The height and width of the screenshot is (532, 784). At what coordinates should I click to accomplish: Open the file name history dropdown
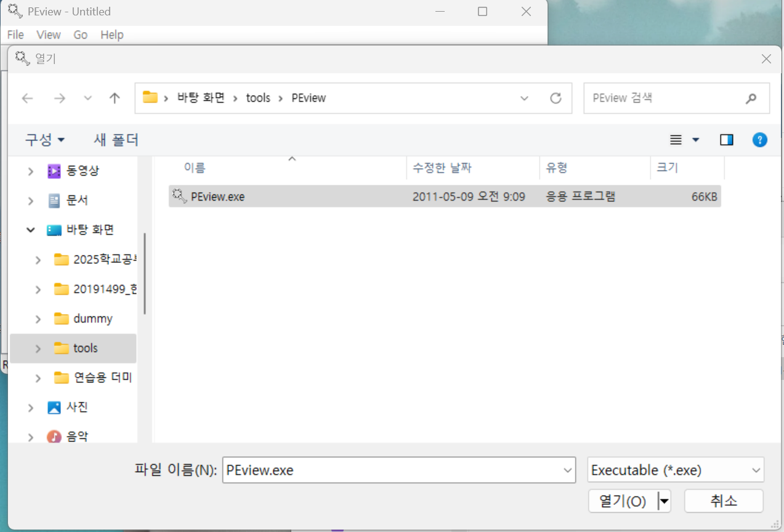(x=568, y=470)
